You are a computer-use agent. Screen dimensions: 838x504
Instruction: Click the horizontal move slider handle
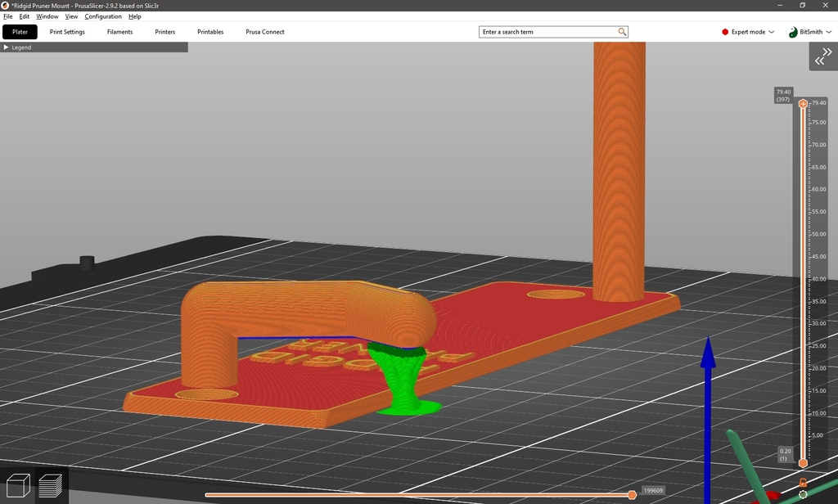(633, 495)
